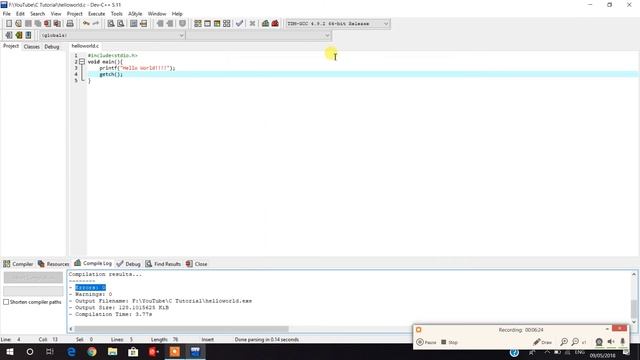Click the Compile & Run toolbar icon
The image size is (640, 360).
tap(217, 24)
